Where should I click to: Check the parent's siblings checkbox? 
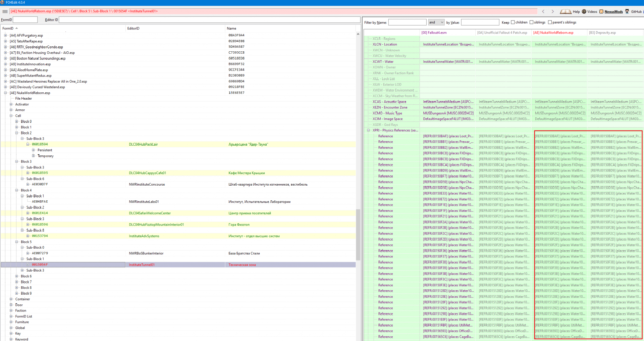pos(550,22)
